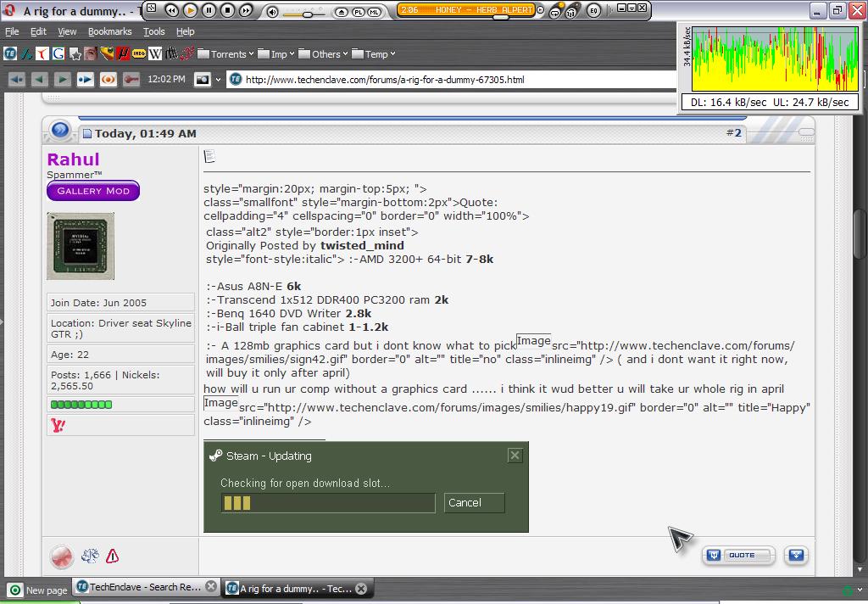Click the multi-quote arrow button

pyautogui.click(x=796, y=556)
